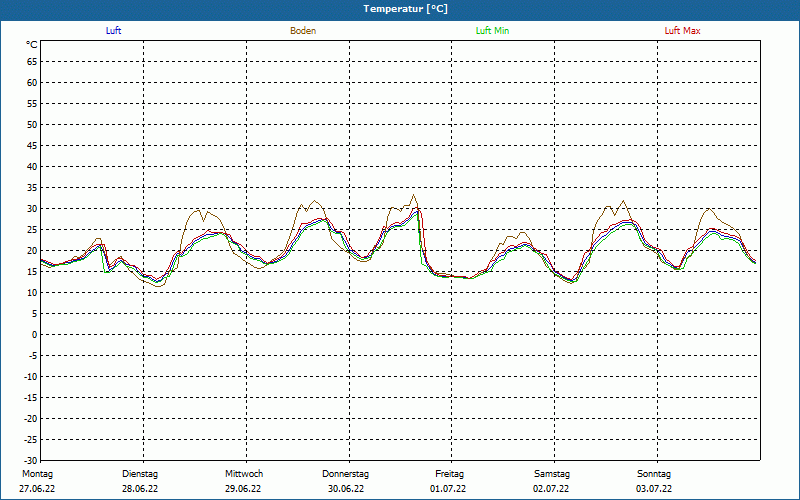Viewport: 800px width, 500px height.
Task: Click the "25" y-axis value
Action: pos(32,230)
